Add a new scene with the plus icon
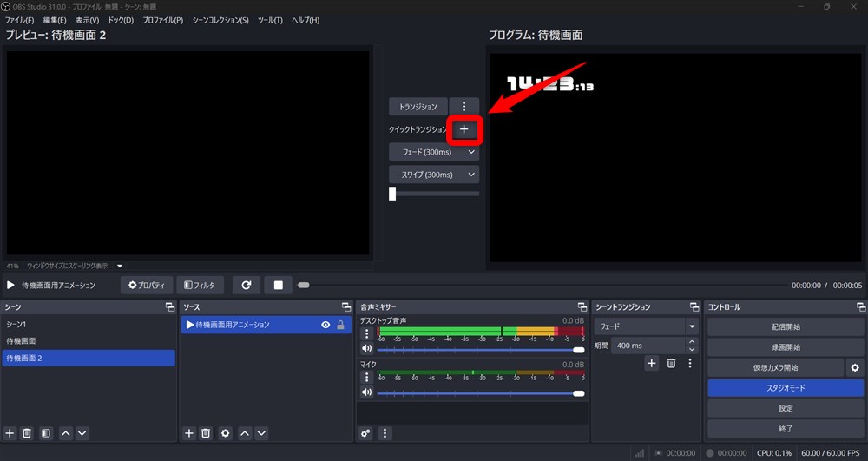Screen dimensions: 868x461 [x=10, y=432]
